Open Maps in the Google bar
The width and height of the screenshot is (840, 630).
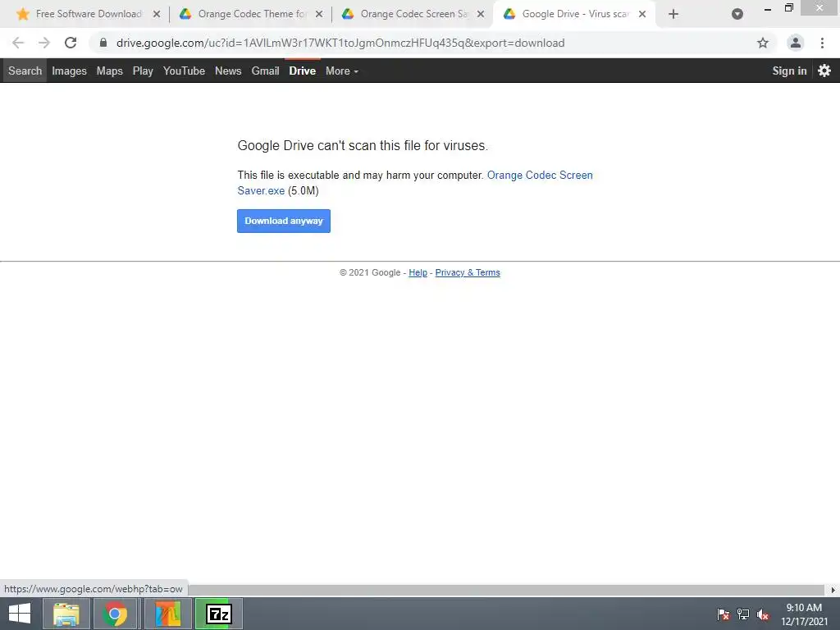click(x=109, y=71)
